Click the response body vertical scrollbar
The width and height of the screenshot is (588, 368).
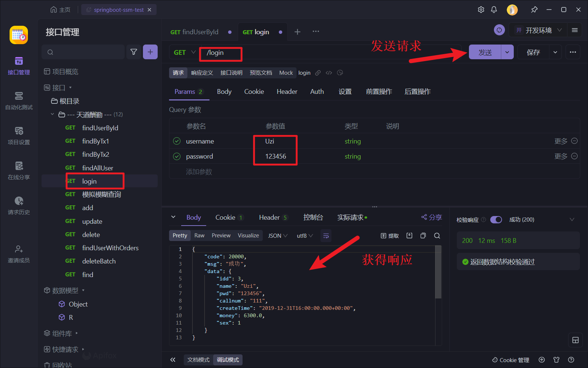(438, 272)
